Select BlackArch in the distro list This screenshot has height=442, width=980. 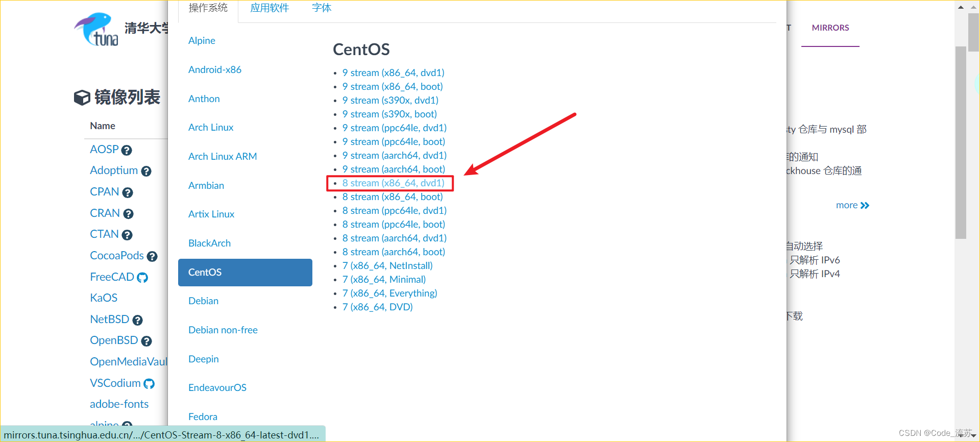coord(209,243)
